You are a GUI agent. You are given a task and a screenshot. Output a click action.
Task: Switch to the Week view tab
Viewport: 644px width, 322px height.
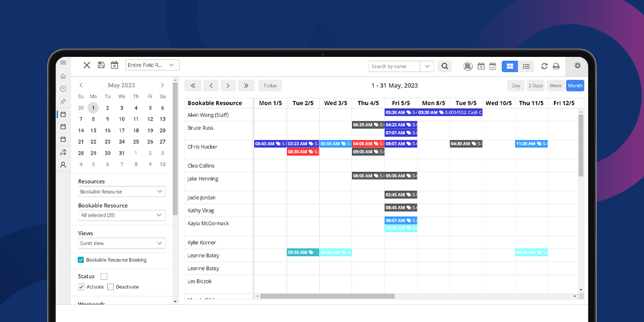pyautogui.click(x=555, y=85)
